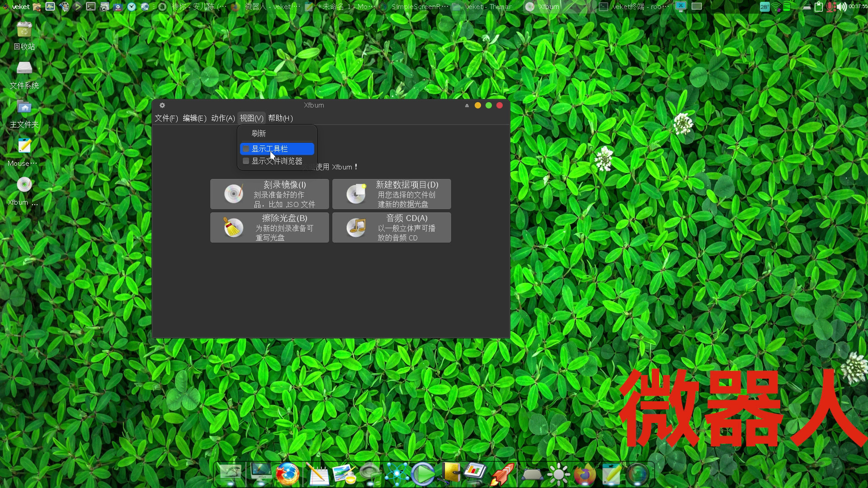Switch to the veket终端 taskbar window
Screen dimensions: 868x488
(634, 6)
